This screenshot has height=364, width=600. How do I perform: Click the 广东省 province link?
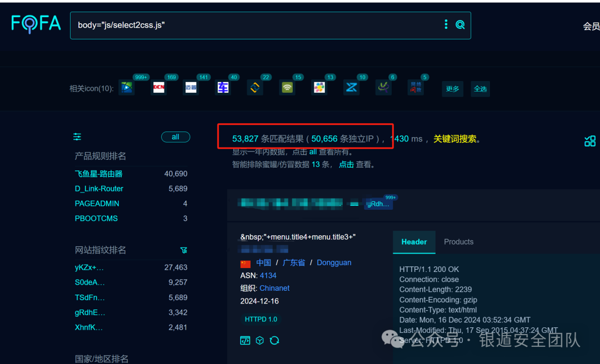click(x=294, y=262)
